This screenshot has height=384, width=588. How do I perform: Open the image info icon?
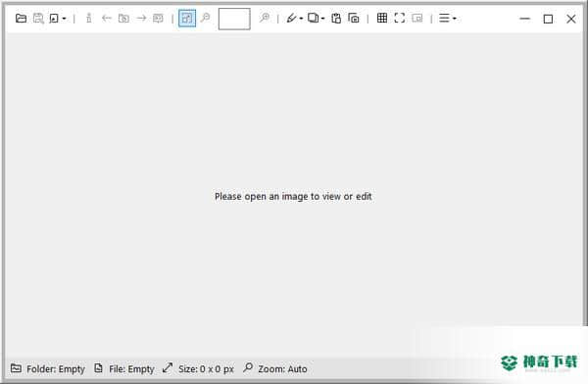[89, 18]
